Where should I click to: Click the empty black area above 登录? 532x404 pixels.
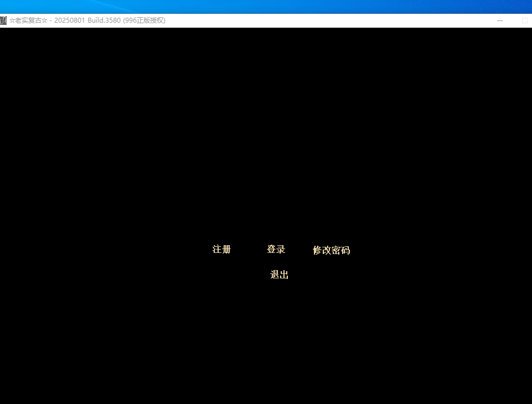[x=276, y=166]
